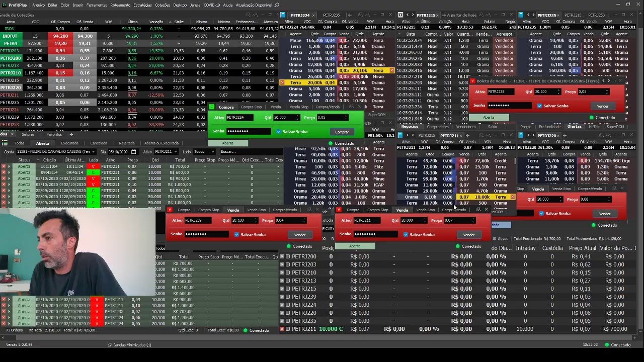Click the Buscar search field in orders

[x=252, y=151]
